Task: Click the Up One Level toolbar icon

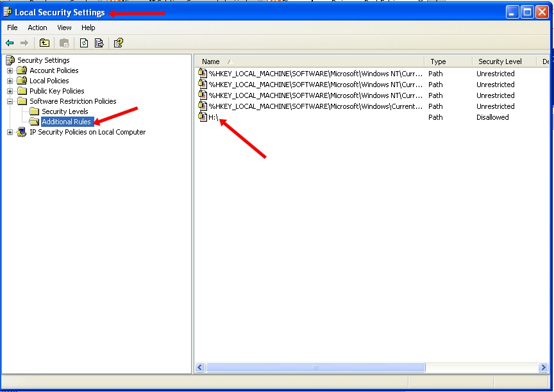Action: coord(44,42)
